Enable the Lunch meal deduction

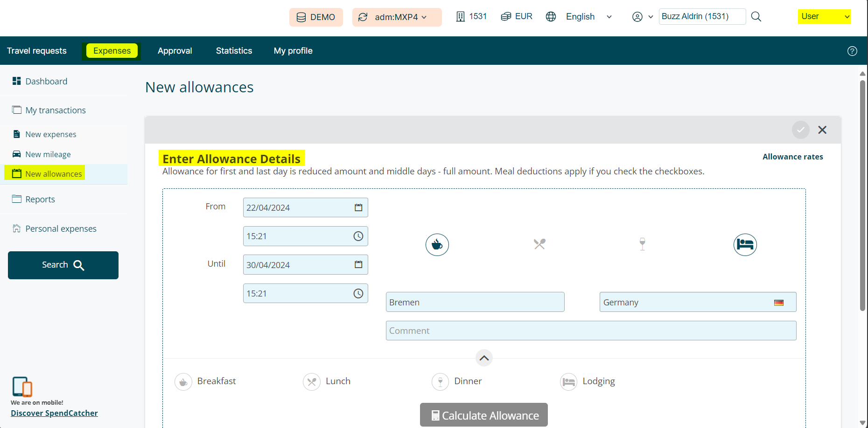coord(312,382)
